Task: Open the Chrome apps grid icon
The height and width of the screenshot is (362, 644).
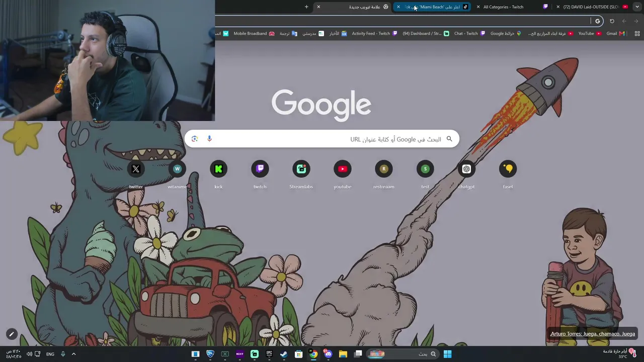Action: (x=637, y=34)
